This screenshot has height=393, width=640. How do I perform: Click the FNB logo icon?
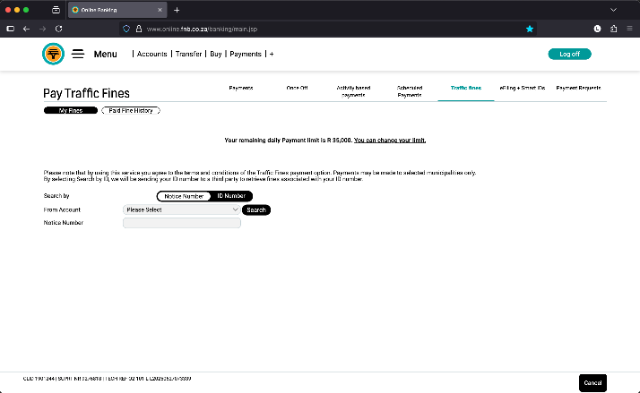click(53, 53)
